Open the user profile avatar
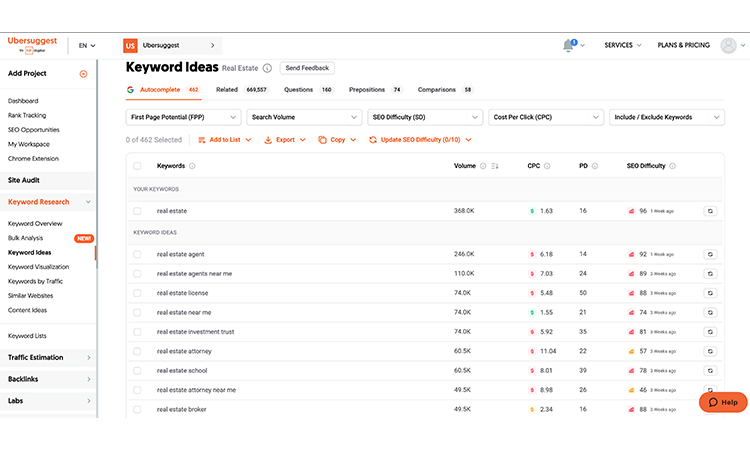This screenshot has height=450, width=750. pos(728,45)
